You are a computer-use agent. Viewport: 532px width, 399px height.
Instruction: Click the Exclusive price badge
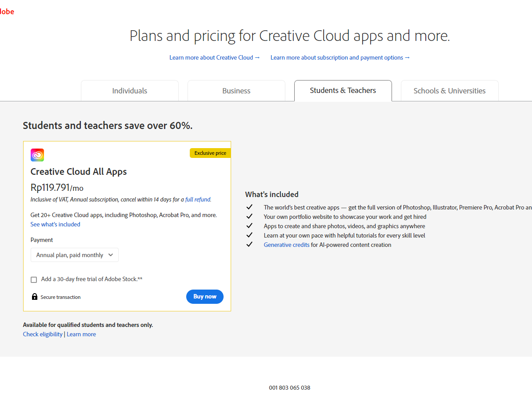point(210,153)
